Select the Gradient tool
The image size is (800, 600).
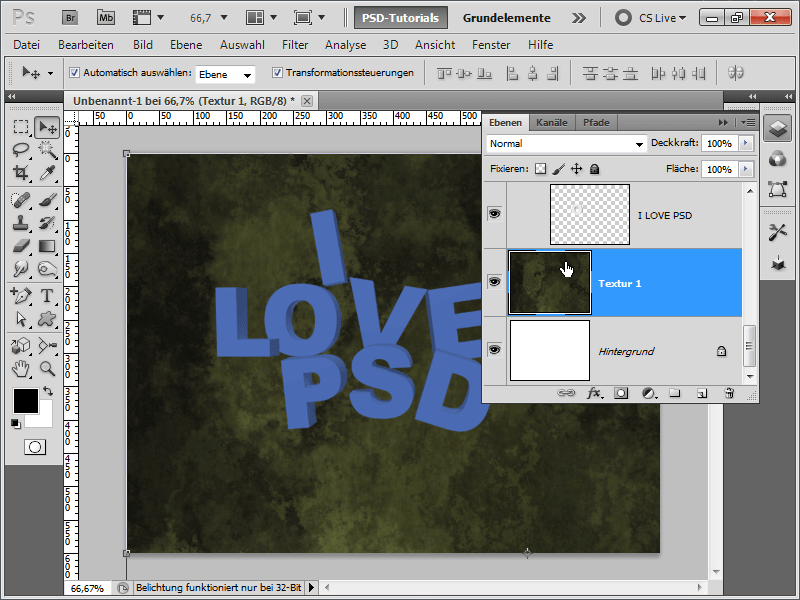pos(47,246)
